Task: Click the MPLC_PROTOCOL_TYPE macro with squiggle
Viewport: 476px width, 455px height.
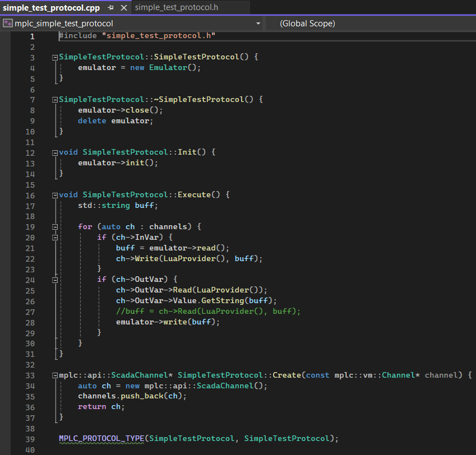Action: (101, 439)
